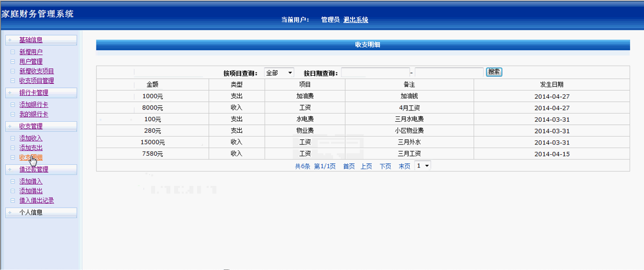The height and width of the screenshot is (270, 644).
Task: Click the small icon beside 添加借入
Action: point(13,181)
